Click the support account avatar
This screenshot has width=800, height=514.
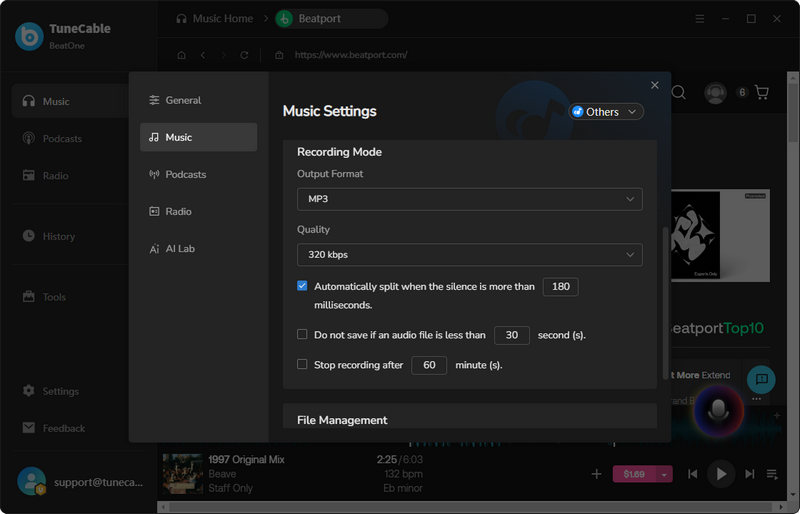click(32, 481)
